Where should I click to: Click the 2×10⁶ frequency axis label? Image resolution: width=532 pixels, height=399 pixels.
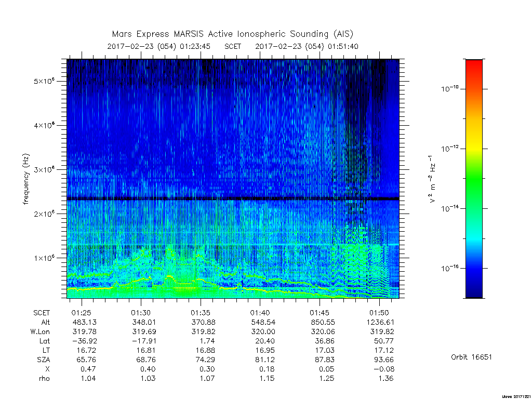click(x=44, y=214)
